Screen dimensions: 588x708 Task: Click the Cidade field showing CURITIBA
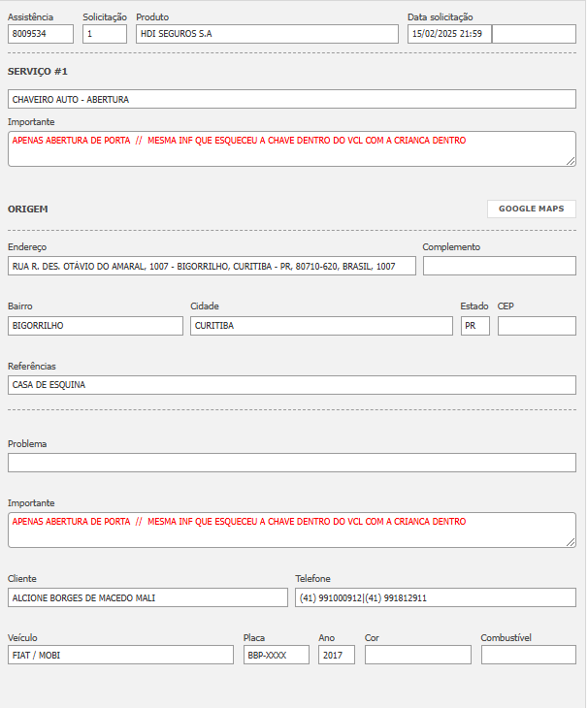(x=321, y=326)
